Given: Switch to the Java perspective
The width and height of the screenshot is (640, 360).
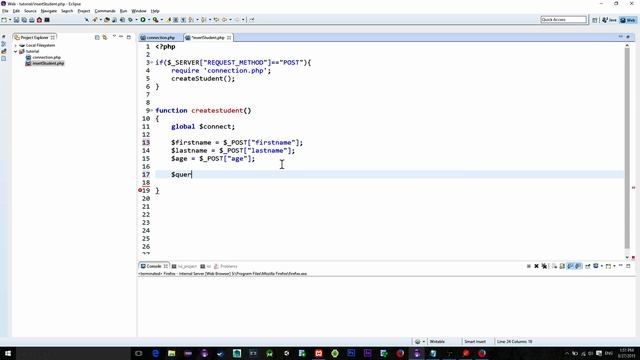Looking at the screenshot, I should pos(609,20).
